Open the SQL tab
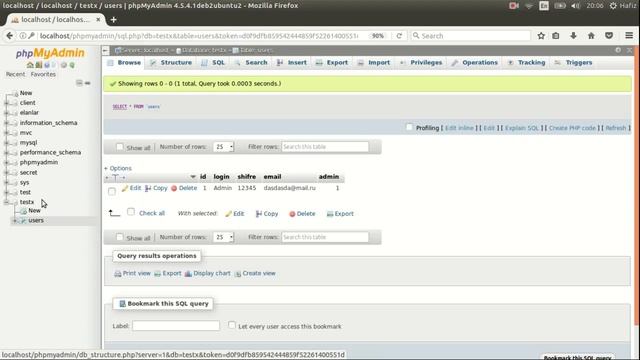The width and height of the screenshot is (640, 360). (213, 62)
